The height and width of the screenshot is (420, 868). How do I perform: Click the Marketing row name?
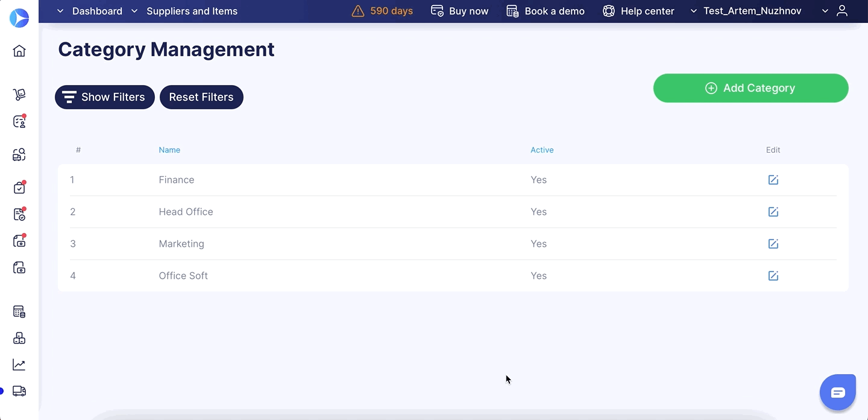(x=181, y=244)
